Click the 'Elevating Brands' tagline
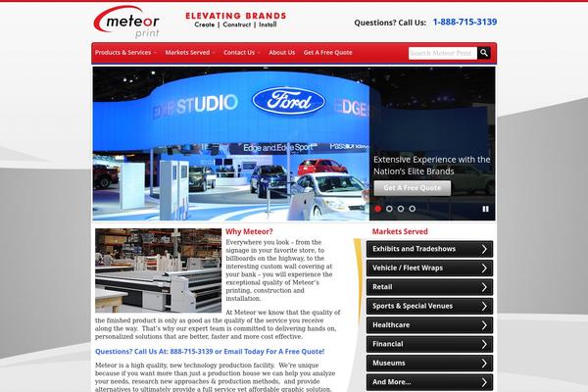Viewport: 588px width, 392px height. 235,16
